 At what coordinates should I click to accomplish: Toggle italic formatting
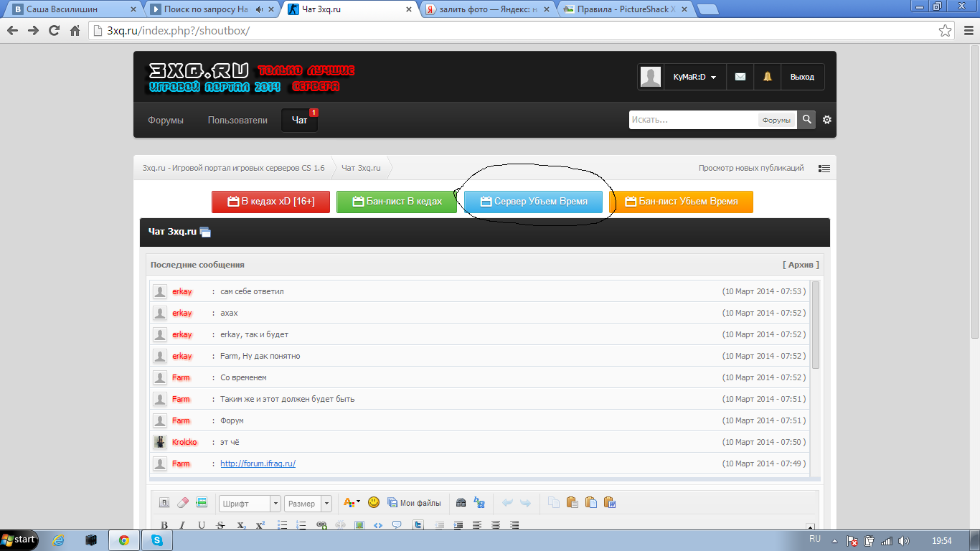click(182, 525)
